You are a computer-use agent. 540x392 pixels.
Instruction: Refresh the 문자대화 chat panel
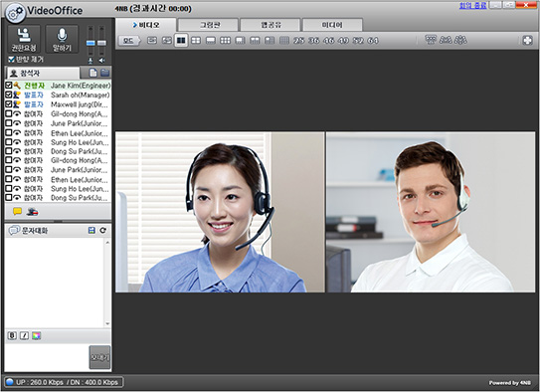point(103,230)
